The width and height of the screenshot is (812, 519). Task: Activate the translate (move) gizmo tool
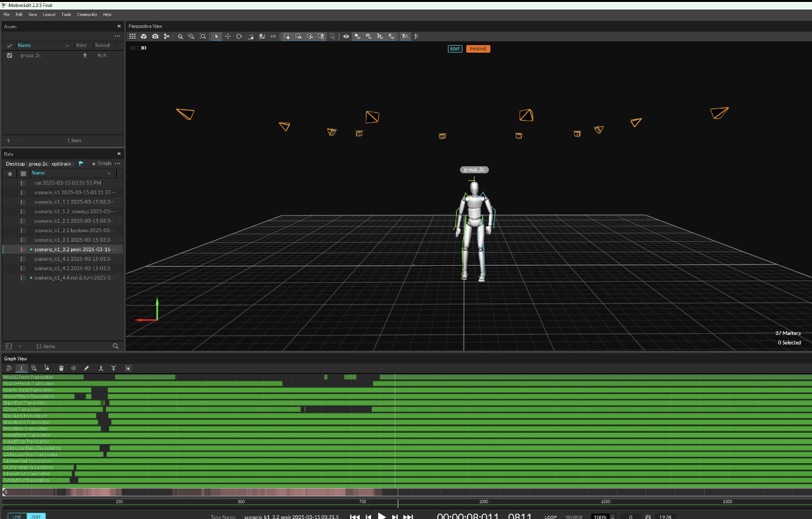pos(228,36)
